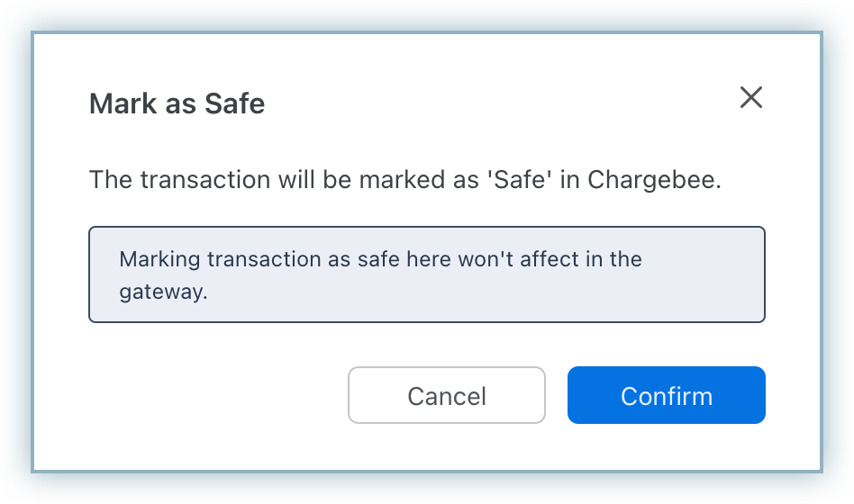854x504 pixels.
Task: Dismiss the dialog using the X icon
Action: click(750, 98)
